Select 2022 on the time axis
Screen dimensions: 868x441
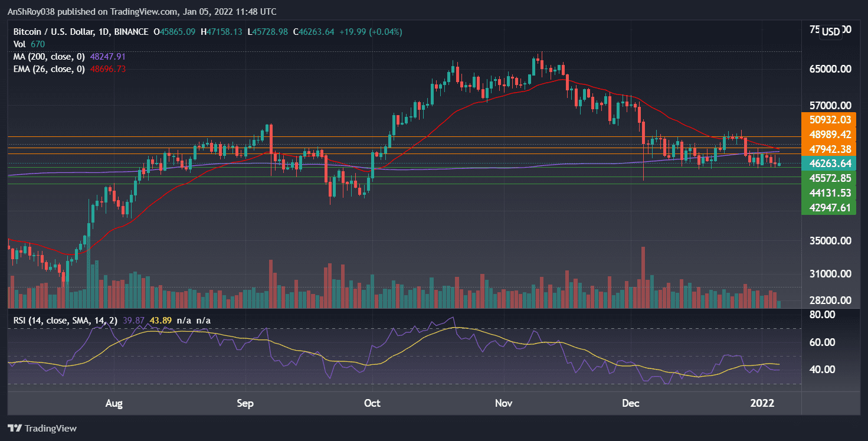(763, 403)
